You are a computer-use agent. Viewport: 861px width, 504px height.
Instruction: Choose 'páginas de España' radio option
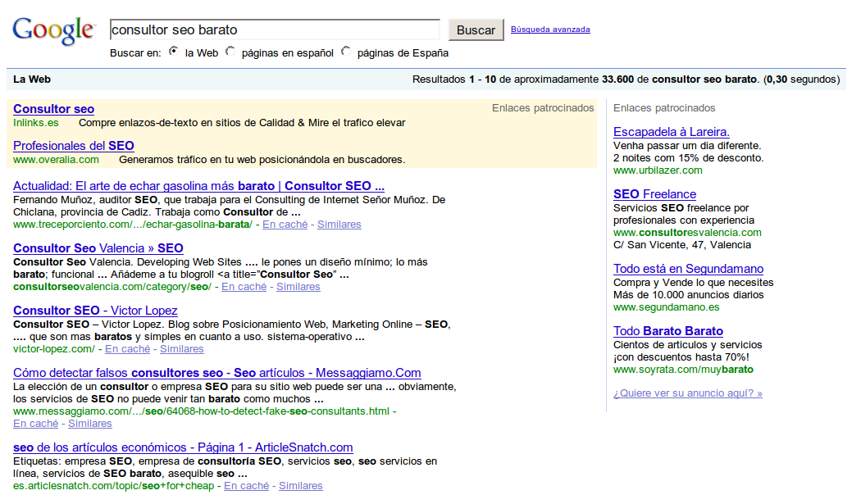pyautogui.click(x=346, y=52)
